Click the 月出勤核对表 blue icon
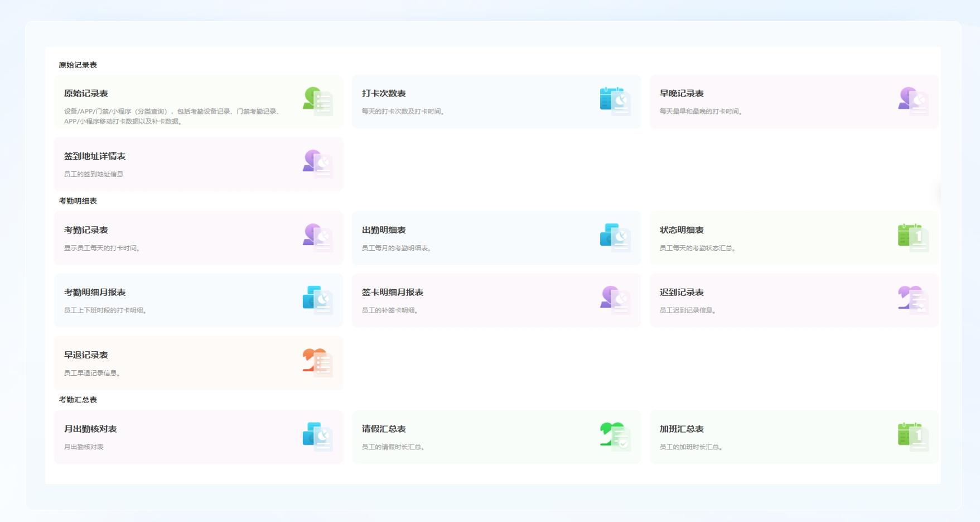Viewport: 980px width, 522px height. [x=317, y=437]
